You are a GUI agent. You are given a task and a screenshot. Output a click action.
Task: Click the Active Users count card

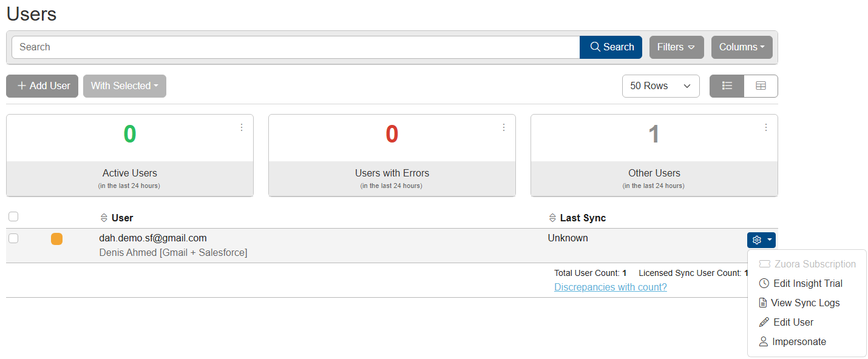[130, 155]
